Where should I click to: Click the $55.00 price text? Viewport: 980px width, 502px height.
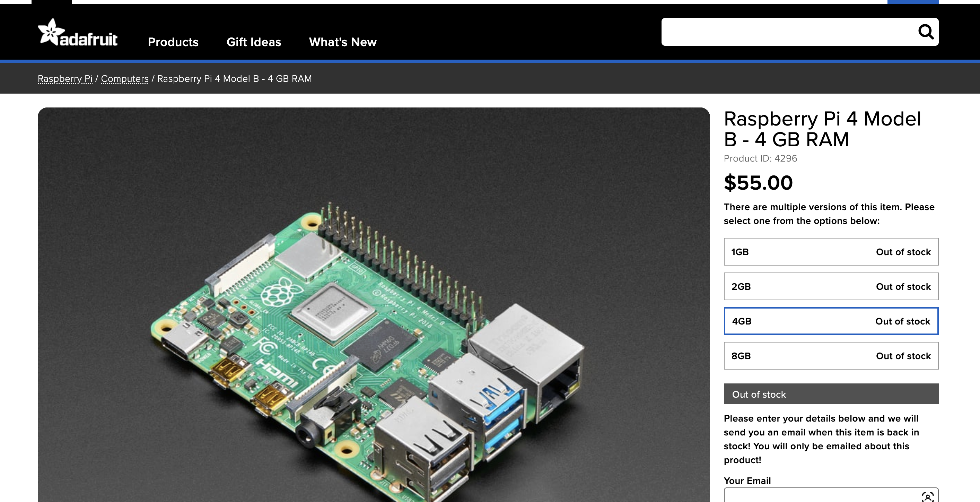click(x=758, y=183)
